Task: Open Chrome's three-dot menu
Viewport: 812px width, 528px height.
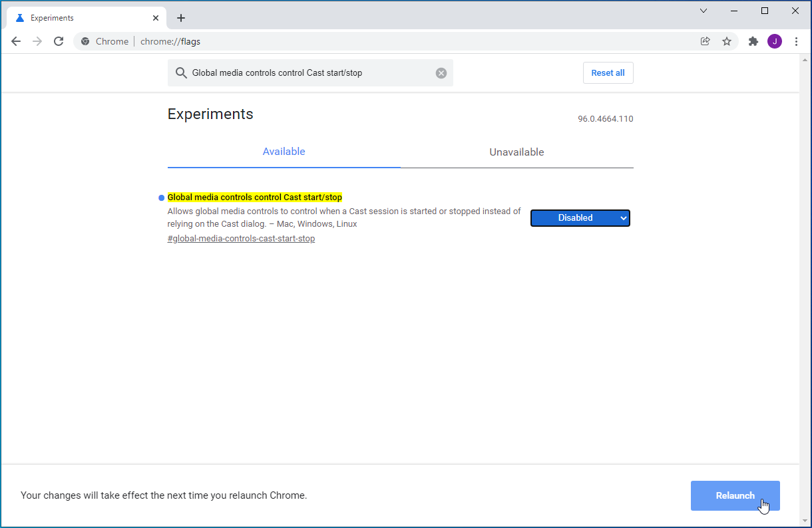Action: click(x=797, y=41)
